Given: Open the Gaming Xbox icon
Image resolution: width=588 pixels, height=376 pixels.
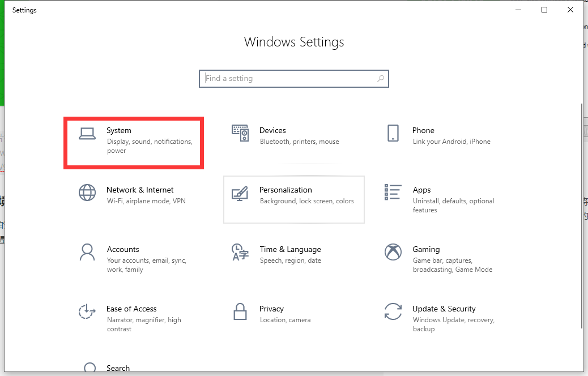Looking at the screenshot, I should coord(393,252).
